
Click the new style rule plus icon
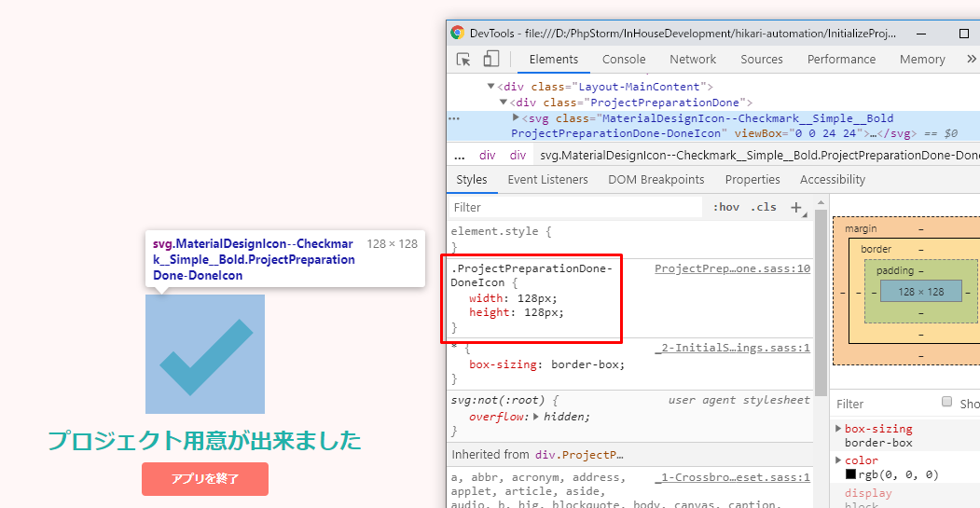click(796, 208)
